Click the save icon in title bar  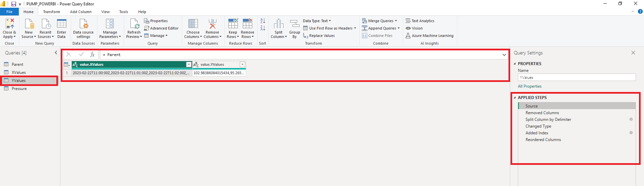tap(14, 4)
